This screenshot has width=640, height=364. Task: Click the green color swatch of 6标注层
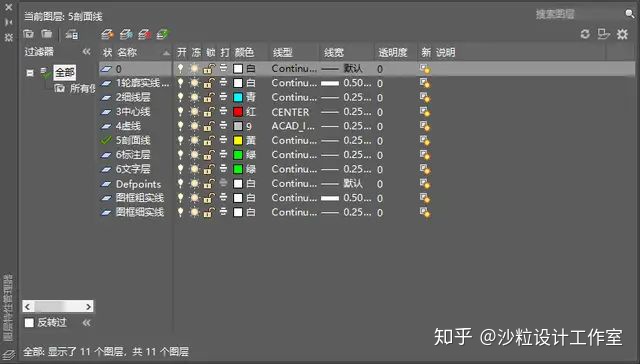[x=238, y=155]
